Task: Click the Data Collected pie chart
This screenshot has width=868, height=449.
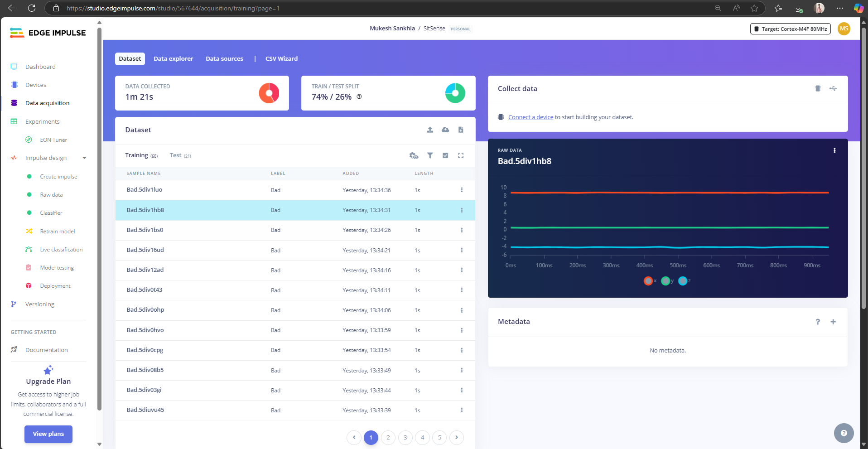Action: [x=269, y=93]
